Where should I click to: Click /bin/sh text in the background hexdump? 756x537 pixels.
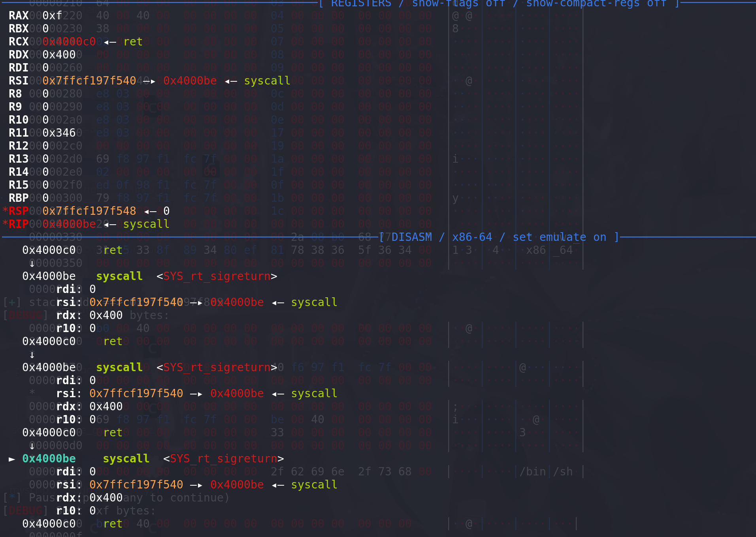pyautogui.click(x=546, y=471)
